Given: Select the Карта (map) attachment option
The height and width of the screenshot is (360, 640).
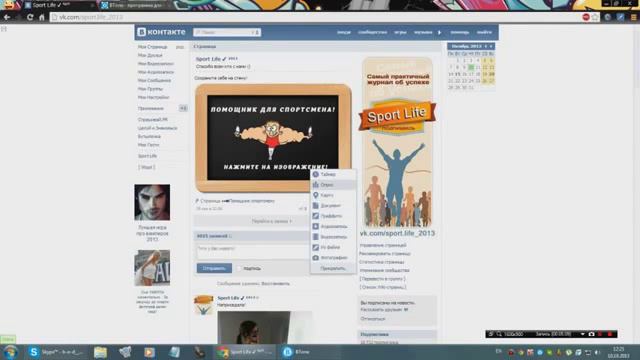Looking at the screenshot, I should [333, 196].
